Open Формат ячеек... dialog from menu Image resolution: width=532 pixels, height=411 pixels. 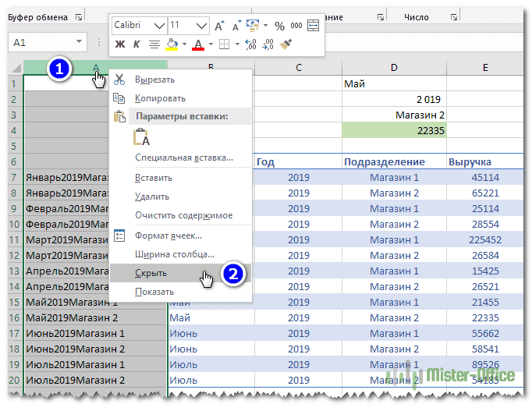168,236
